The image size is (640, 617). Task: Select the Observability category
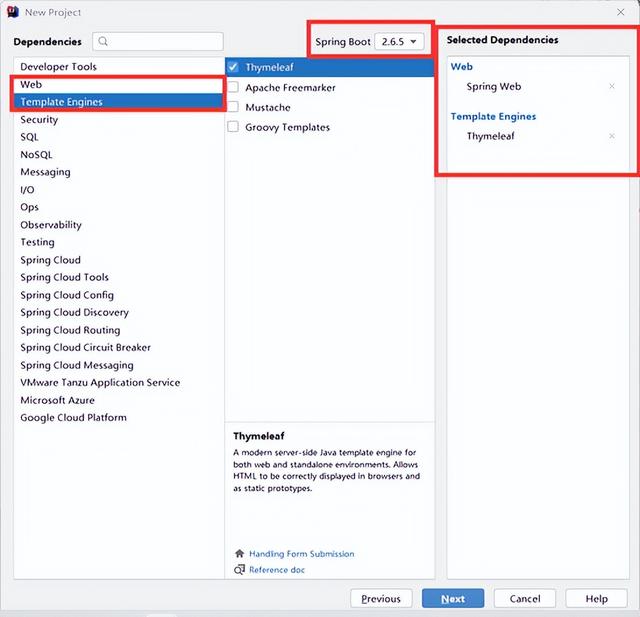(118, 225)
